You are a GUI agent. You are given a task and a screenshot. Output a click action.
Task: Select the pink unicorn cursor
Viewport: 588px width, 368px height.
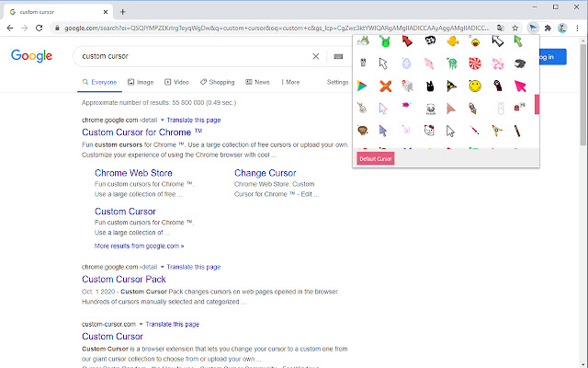pos(498,63)
